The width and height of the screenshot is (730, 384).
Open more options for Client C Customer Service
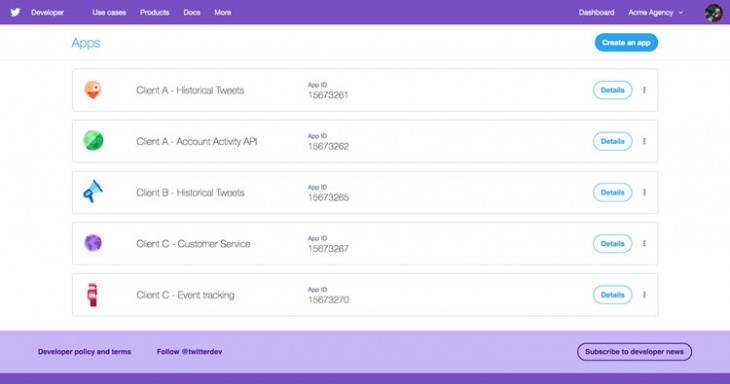tap(644, 243)
